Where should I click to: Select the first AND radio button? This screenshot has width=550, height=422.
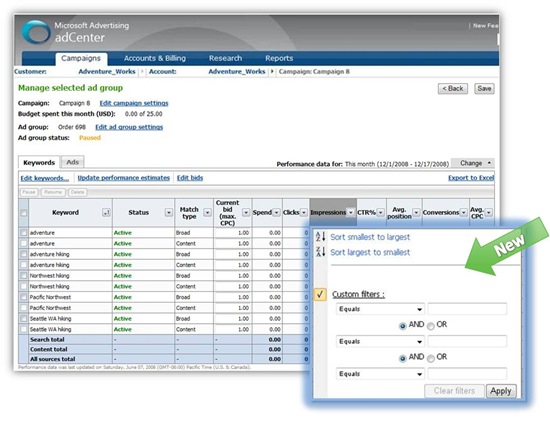point(403,326)
